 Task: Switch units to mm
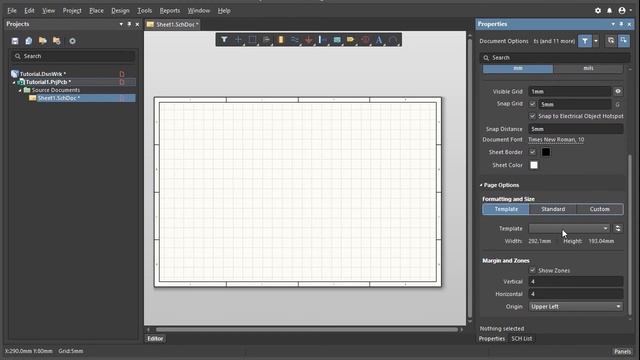pos(518,68)
